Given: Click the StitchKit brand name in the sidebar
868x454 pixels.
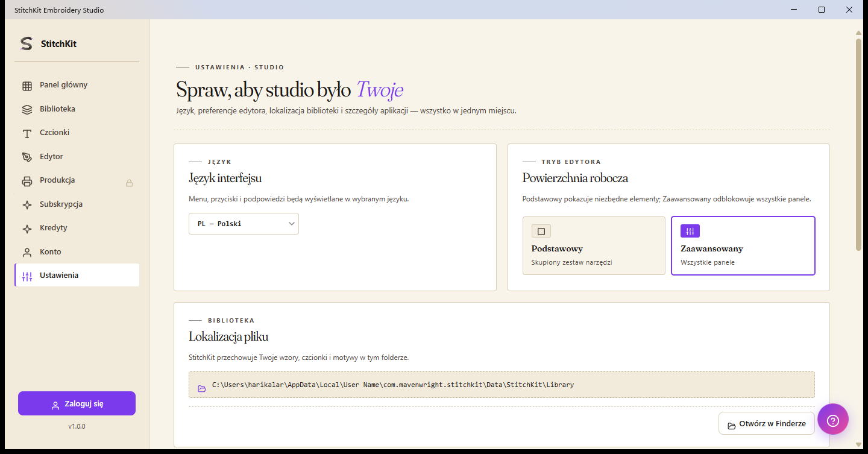Looking at the screenshot, I should pos(58,44).
